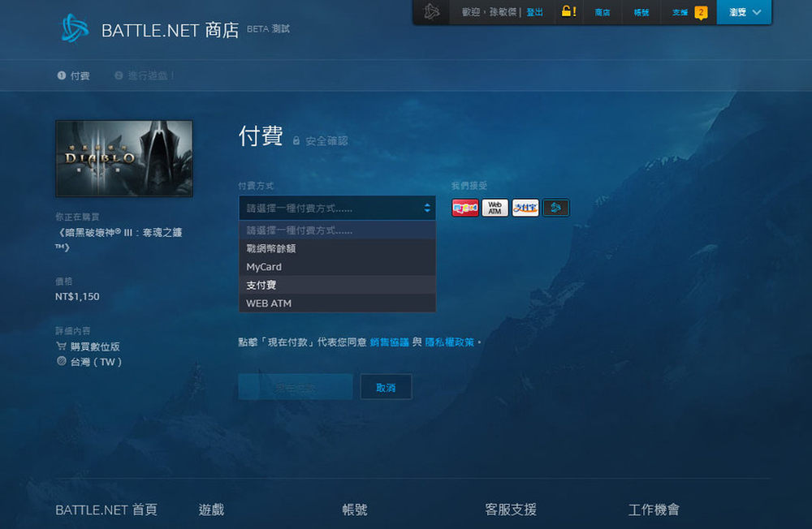This screenshot has height=529, width=812.
Task: Click the yellow unlocked padlock warning icon
Action: [568, 11]
